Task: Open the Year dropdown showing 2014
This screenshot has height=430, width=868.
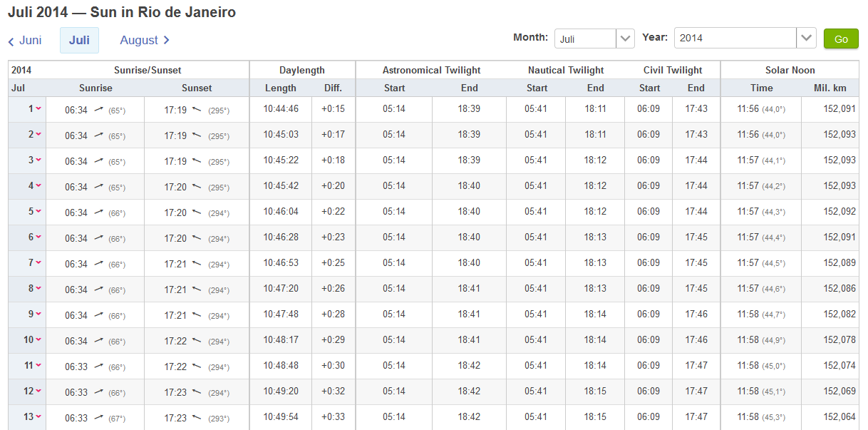Action: click(745, 39)
